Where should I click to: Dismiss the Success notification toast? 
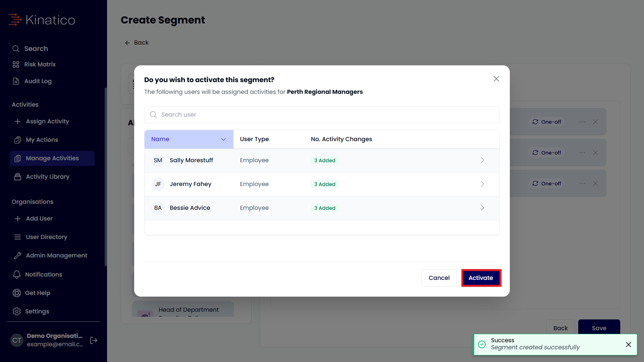point(629,345)
